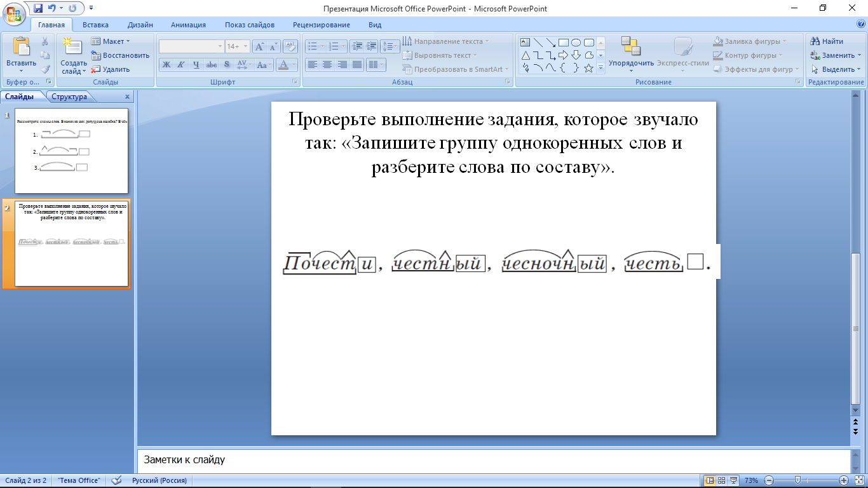868x488 pixels.
Task: Click the Упорядочить arrange icon
Action: [x=631, y=46]
